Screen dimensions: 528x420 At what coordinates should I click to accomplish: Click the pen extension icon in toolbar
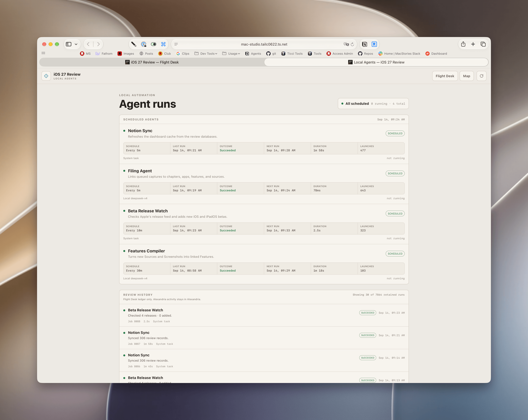pyautogui.click(x=134, y=44)
